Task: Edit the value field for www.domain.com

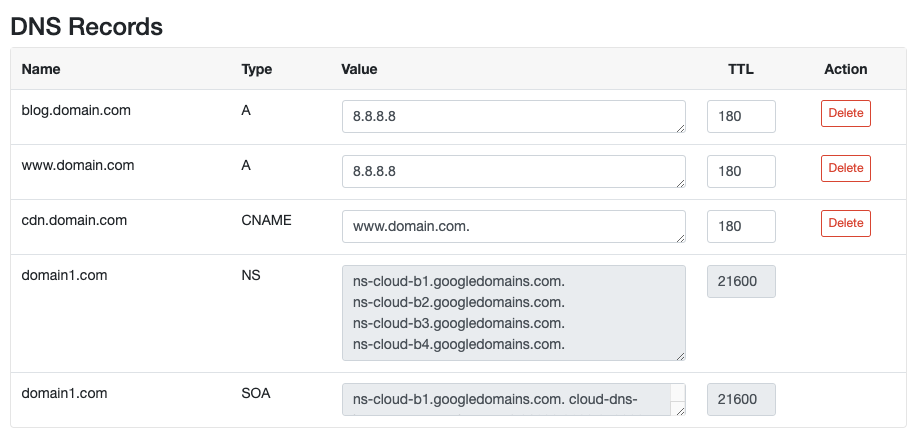Action: point(513,171)
